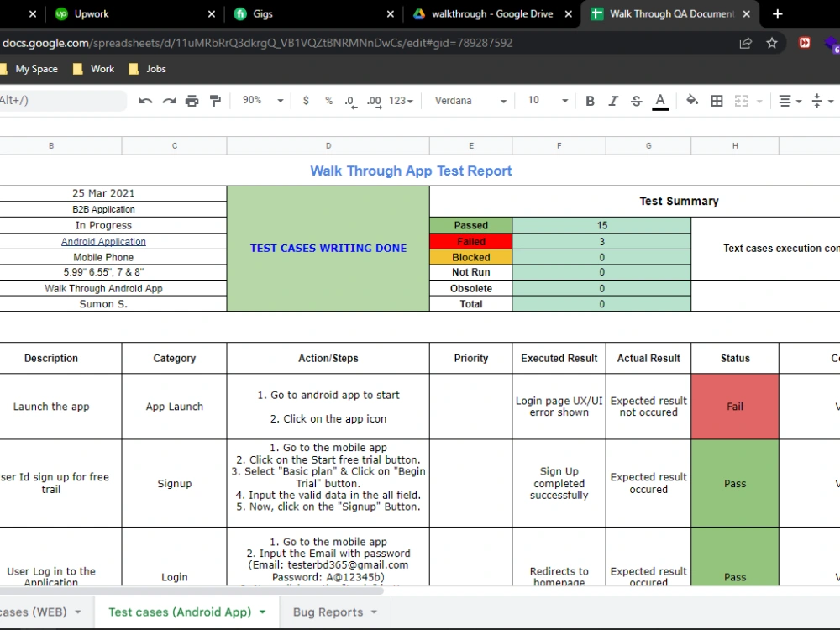The image size is (840, 630).
Task: Apply strikethrough to the selection
Action: tap(636, 100)
